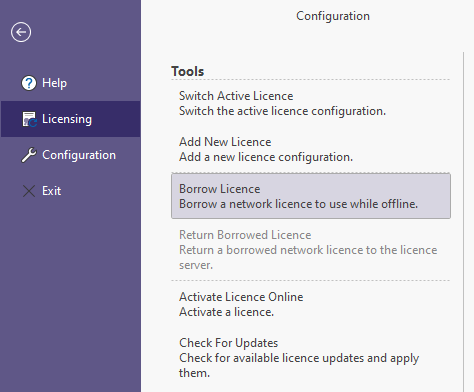Click the Configuration wrench icon
This screenshot has width=474, height=392.
[29, 155]
